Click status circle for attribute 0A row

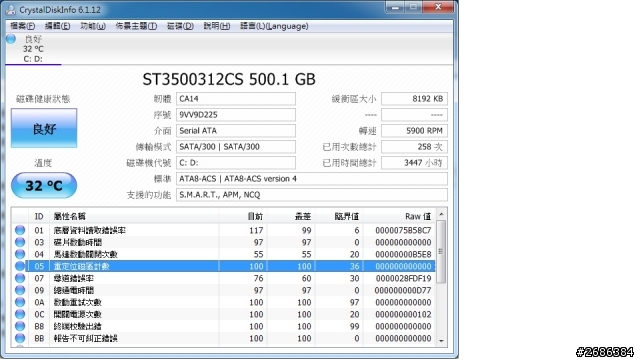click(x=20, y=302)
